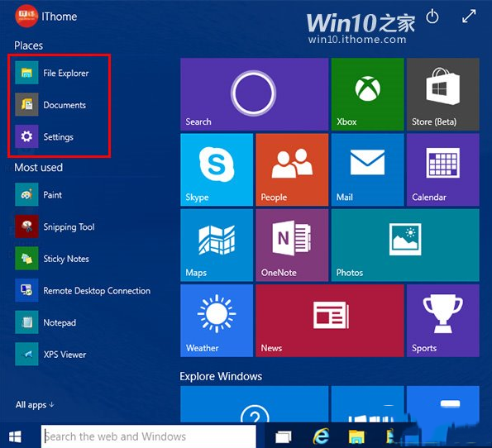Image resolution: width=492 pixels, height=448 pixels.
Task: Launch Snipping Tool icon
Action: click(26, 226)
